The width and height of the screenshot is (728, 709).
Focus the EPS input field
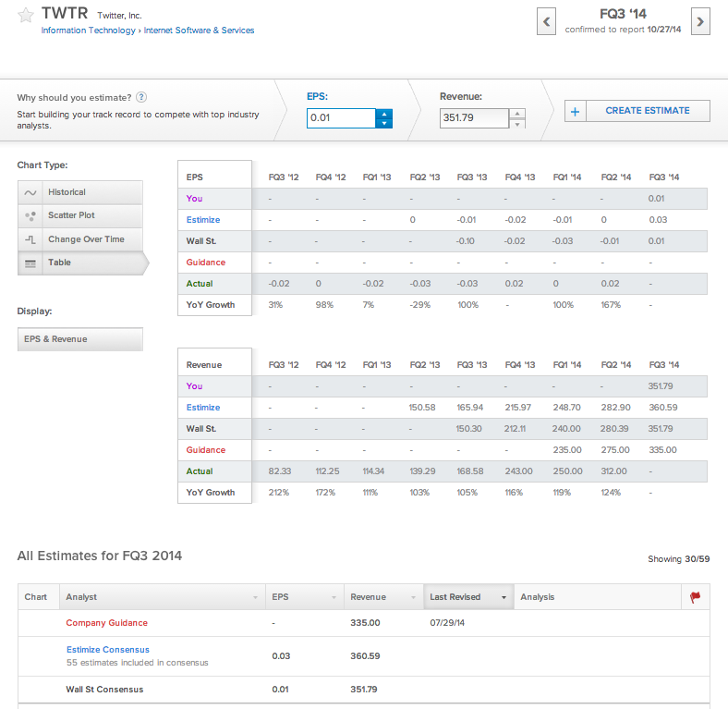pyautogui.click(x=341, y=118)
